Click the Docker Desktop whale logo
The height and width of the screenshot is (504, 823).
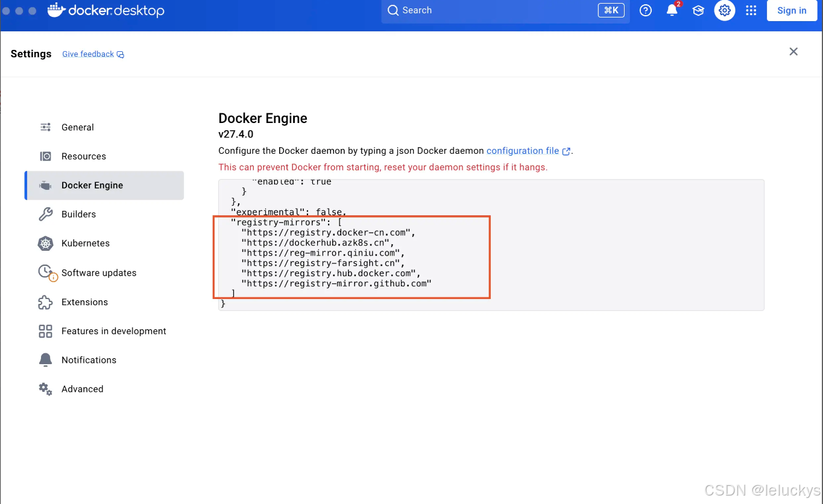tap(56, 10)
